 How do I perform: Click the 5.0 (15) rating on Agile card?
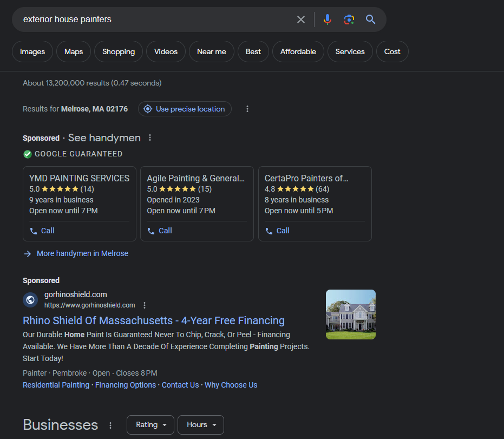click(x=179, y=189)
